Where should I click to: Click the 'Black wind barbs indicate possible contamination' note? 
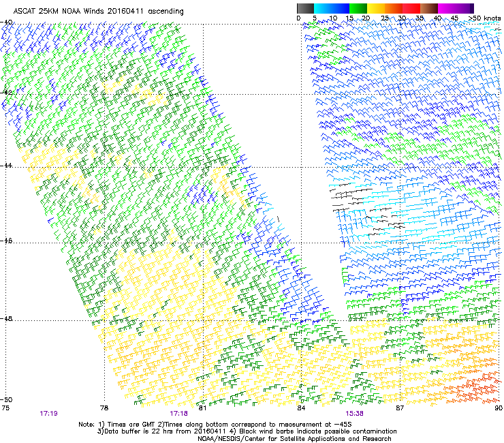(318, 431)
